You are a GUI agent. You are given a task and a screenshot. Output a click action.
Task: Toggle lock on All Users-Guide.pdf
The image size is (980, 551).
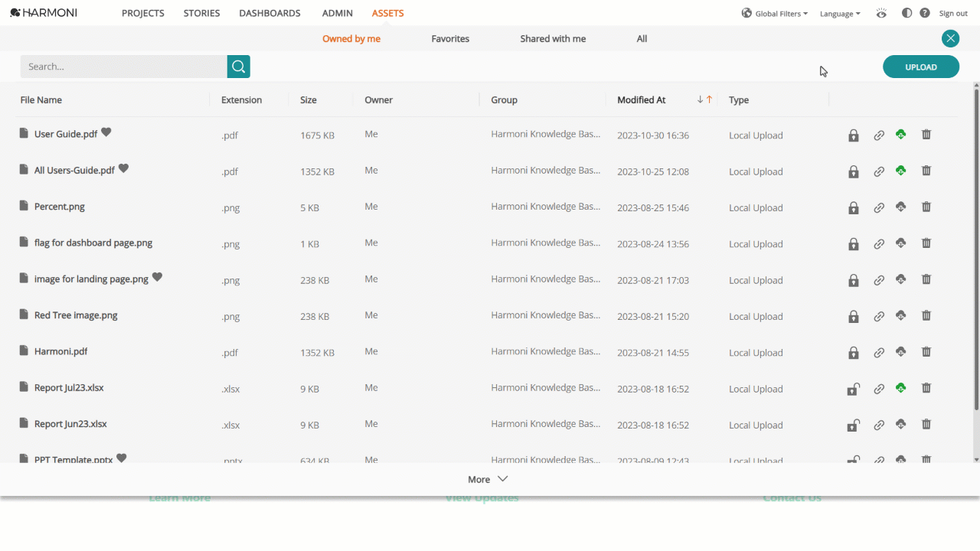853,171
